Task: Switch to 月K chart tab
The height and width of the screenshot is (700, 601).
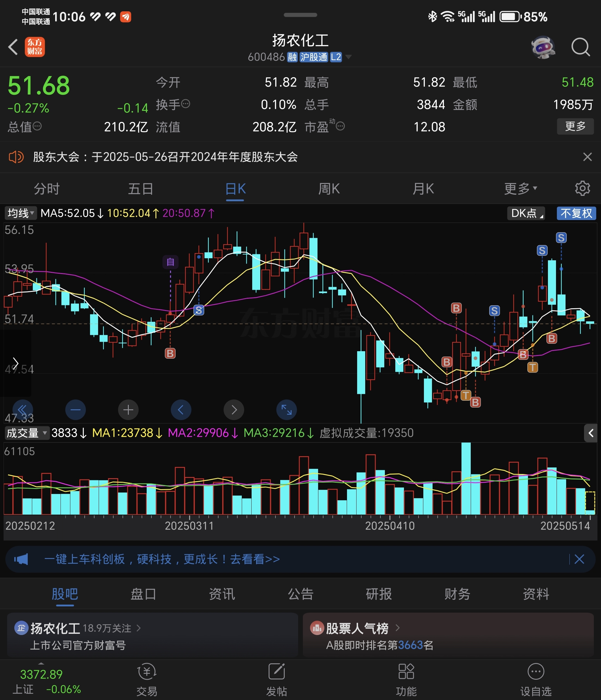Action: click(x=423, y=188)
